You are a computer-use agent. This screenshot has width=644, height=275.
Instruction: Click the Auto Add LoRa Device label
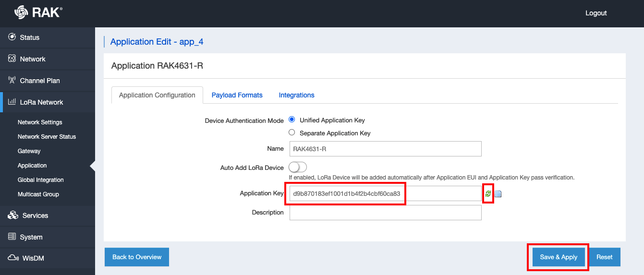pos(252,167)
